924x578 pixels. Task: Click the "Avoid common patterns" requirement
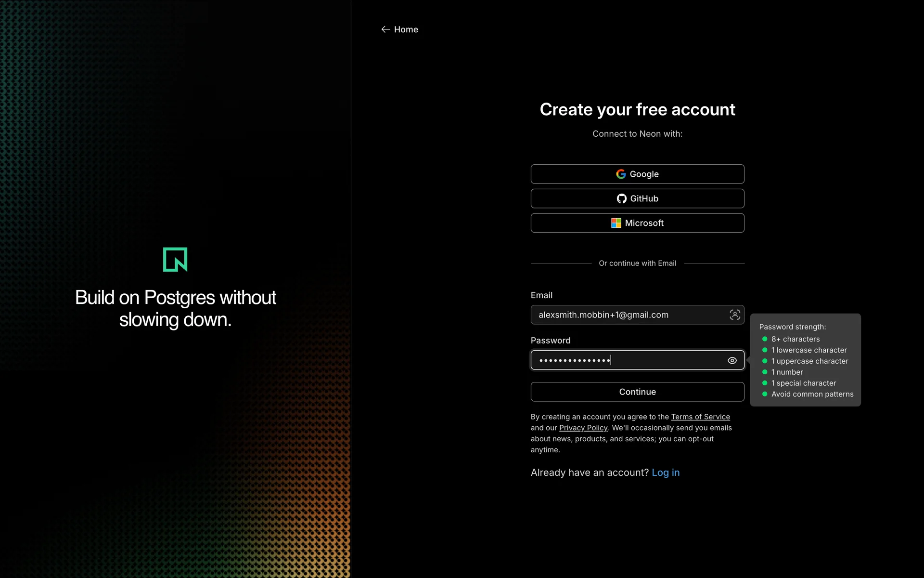[x=812, y=394]
